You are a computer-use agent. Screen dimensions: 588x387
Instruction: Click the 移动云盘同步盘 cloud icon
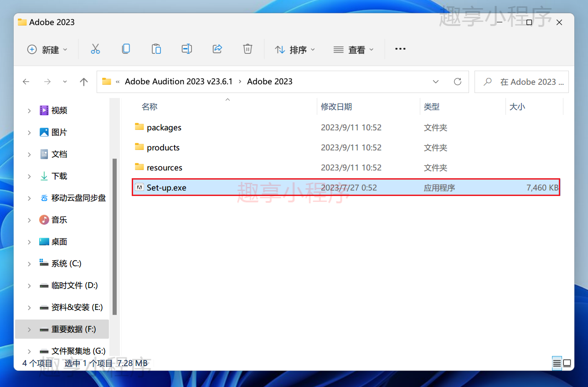tap(44, 198)
